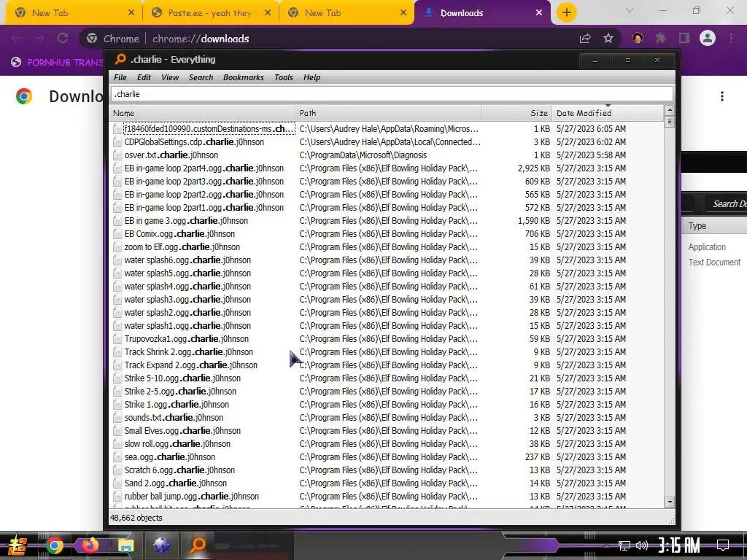The image size is (747, 560).
Task: Open the Help menu in Everything
Action: click(311, 77)
